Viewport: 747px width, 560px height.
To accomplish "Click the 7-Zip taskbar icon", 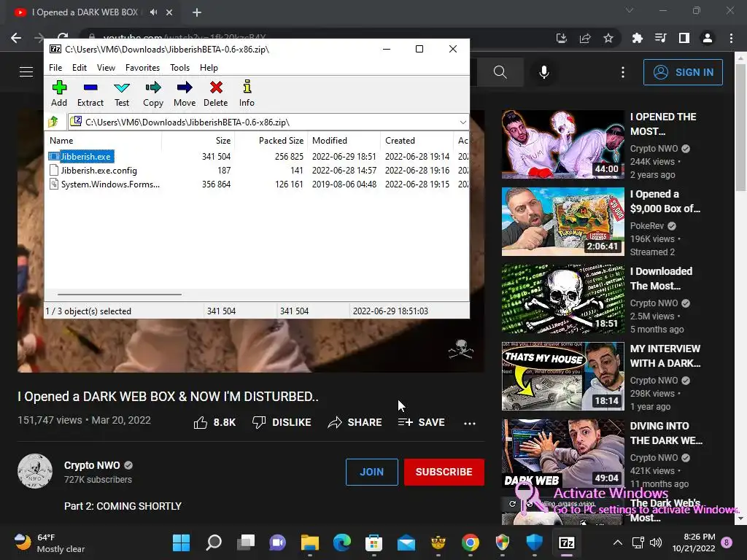I will [566, 542].
